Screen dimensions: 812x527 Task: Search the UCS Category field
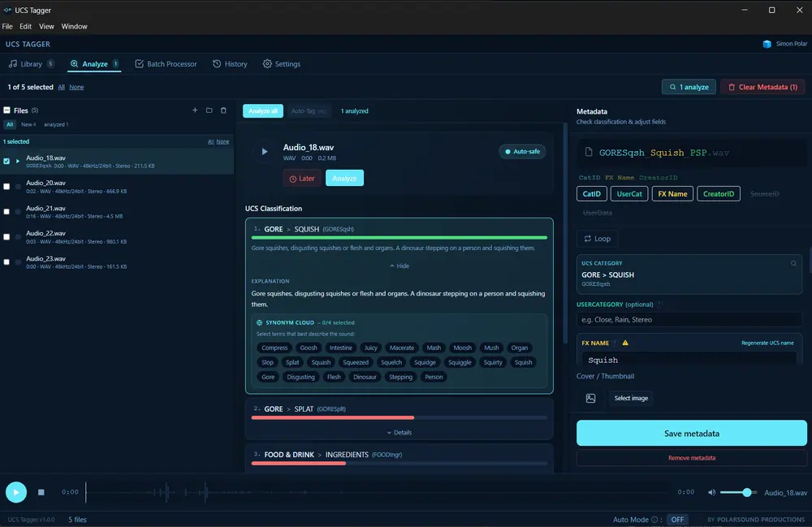tap(793, 263)
